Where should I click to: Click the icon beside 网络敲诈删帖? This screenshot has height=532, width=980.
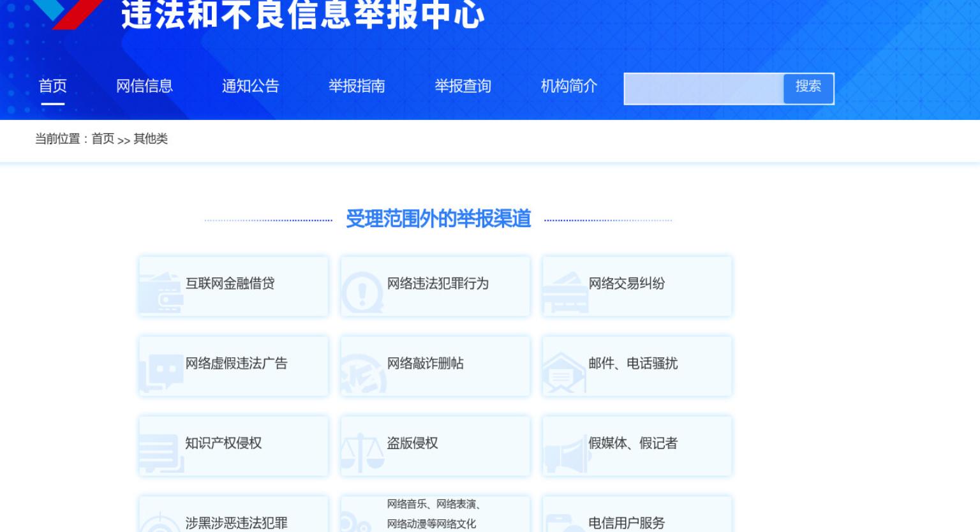[363, 373]
